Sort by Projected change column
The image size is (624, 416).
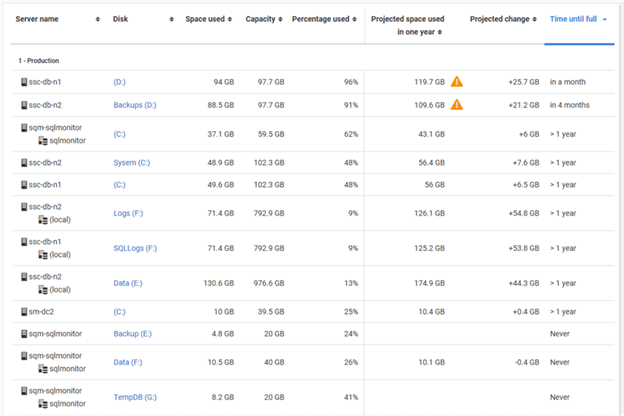coord(503,19)
